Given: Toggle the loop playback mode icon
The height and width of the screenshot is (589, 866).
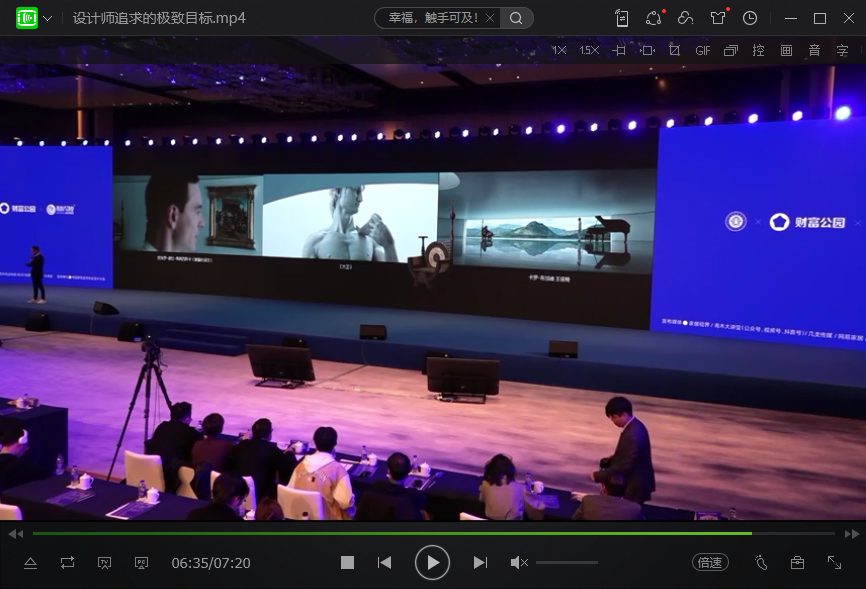Looking at the screenshot, I should (67, 563).
